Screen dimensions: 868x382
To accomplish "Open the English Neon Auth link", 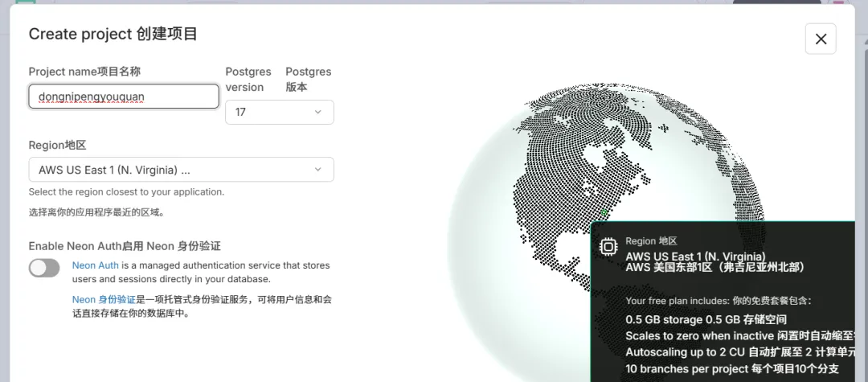I will [95, 265].
